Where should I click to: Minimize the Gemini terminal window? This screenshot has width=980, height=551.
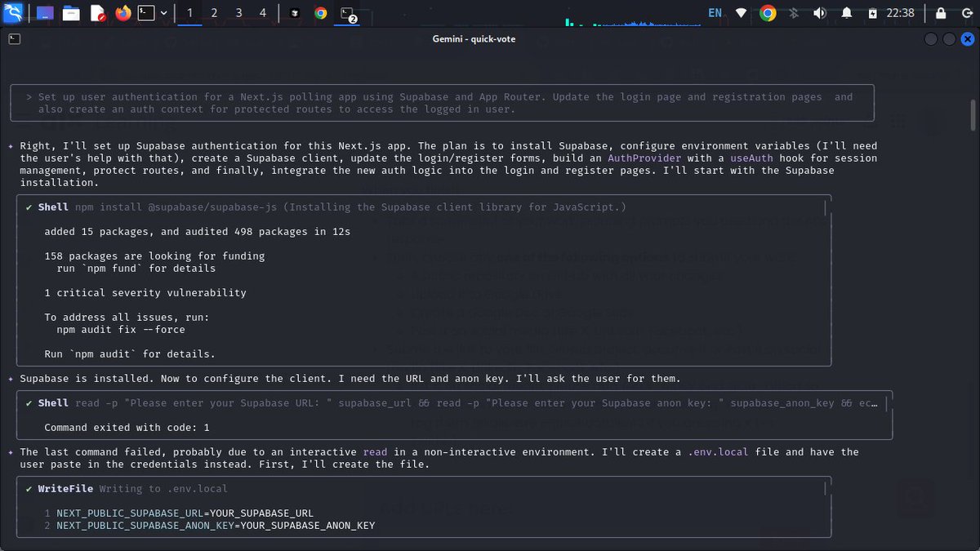(932, 39)
